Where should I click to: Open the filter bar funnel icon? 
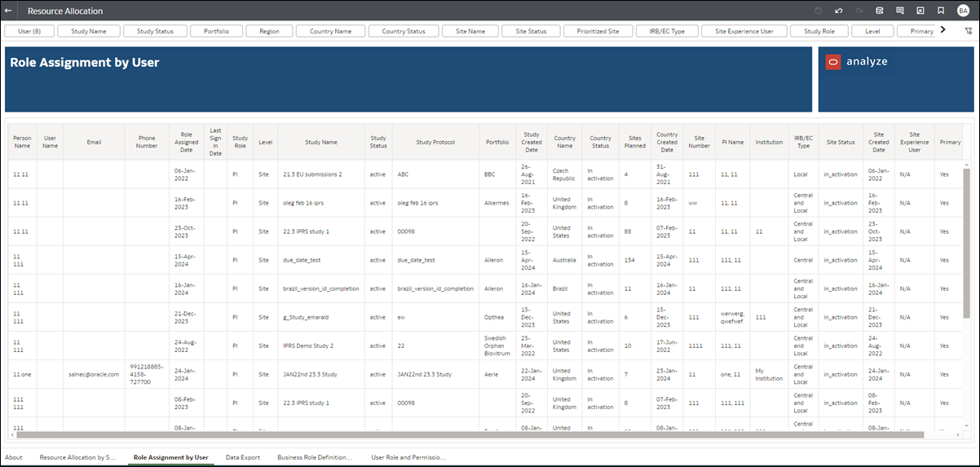point(969,31)
